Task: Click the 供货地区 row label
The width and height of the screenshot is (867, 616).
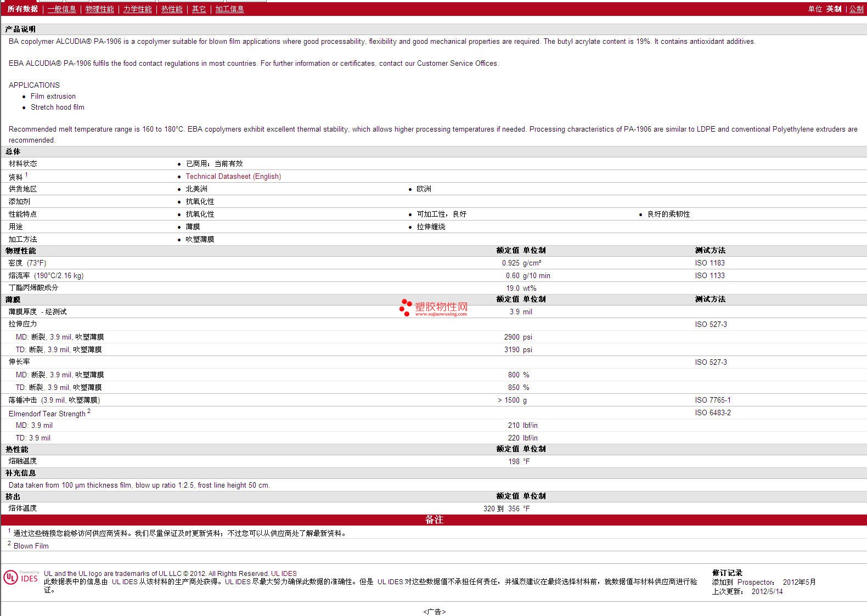Action: coord(22,189)
